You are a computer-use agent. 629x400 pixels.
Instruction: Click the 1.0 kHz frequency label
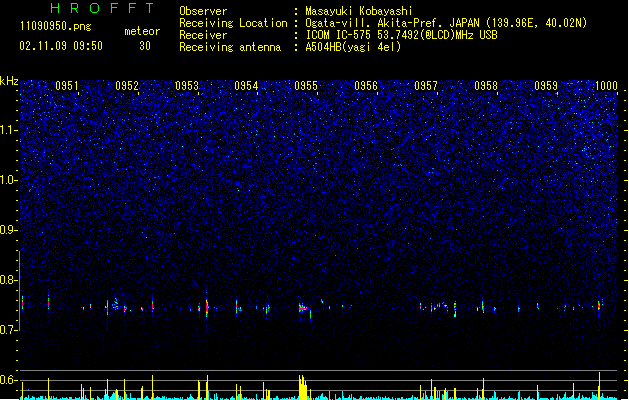tap(8, 180)
